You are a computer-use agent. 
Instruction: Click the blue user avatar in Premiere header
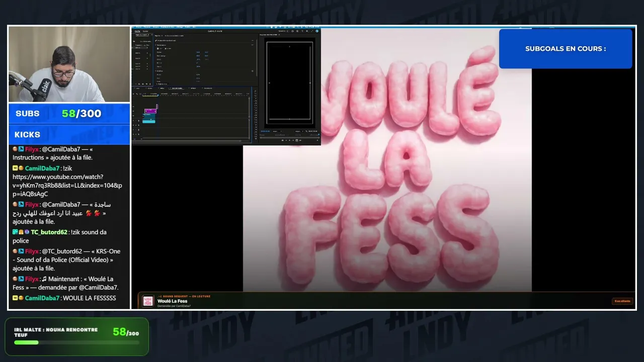click(317, 31)
